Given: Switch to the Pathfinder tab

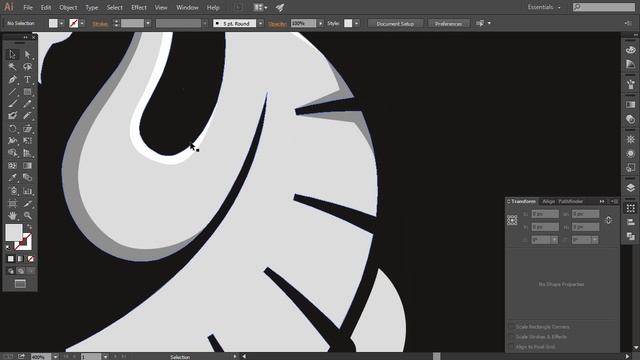Looking at the screenshot, I should (571, 202).
